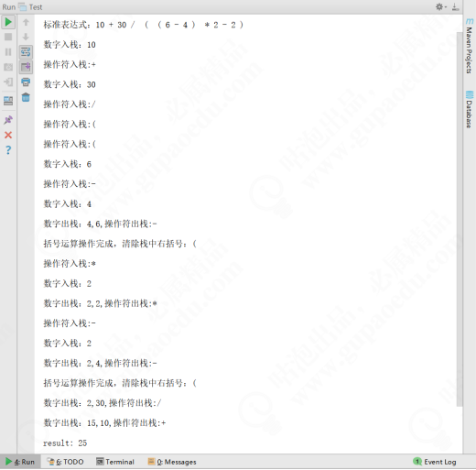
Task: Click the '操作符入栈:/' output line
Action: [70, 104]
